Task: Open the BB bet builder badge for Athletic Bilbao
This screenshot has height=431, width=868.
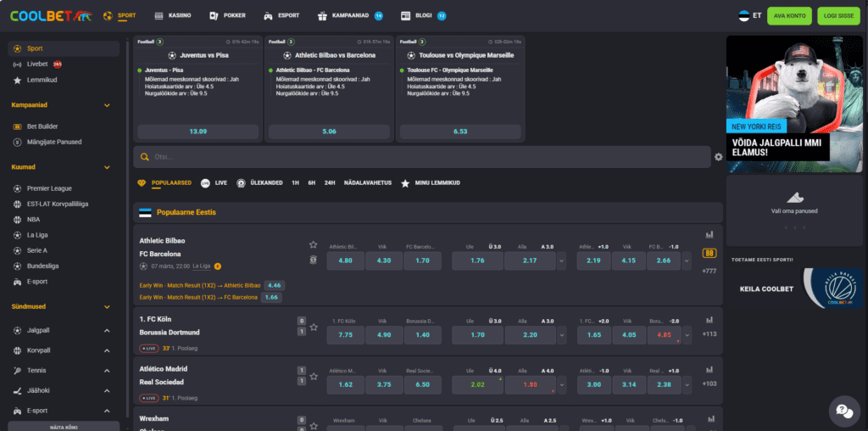Action: [x=709, y=253]
